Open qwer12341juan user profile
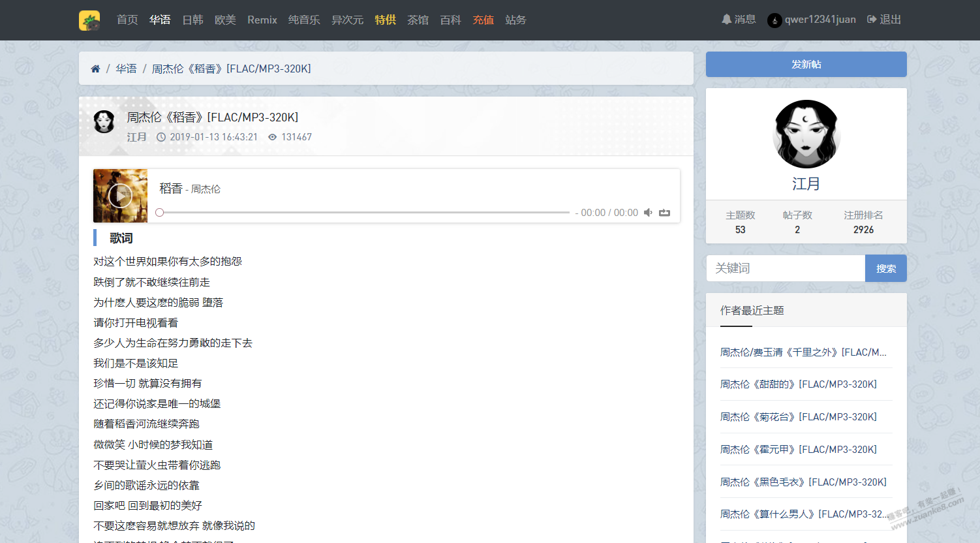The height and width of the screenshot is (543, 980). (820, 20)
